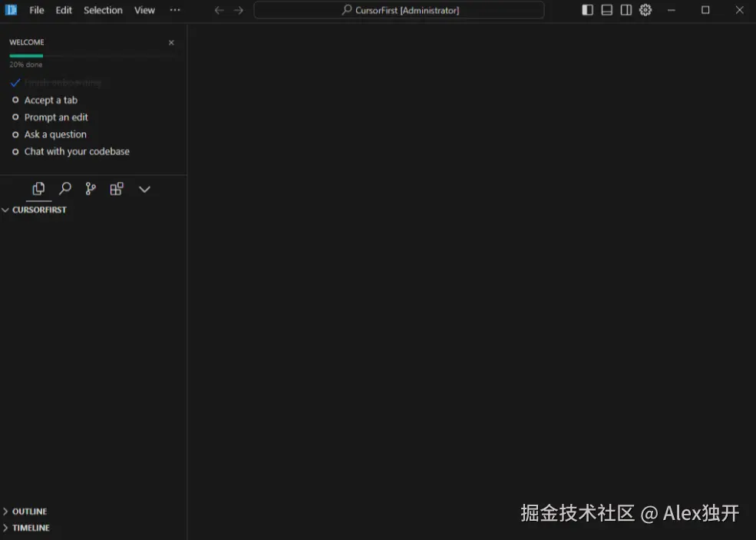Open the Extensions icon

tap(117, 189)
